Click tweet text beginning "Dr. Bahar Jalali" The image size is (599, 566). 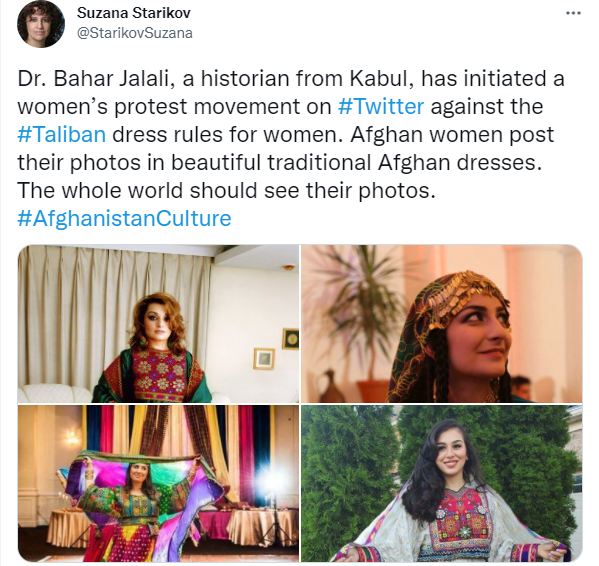click(x=291, y=148)
